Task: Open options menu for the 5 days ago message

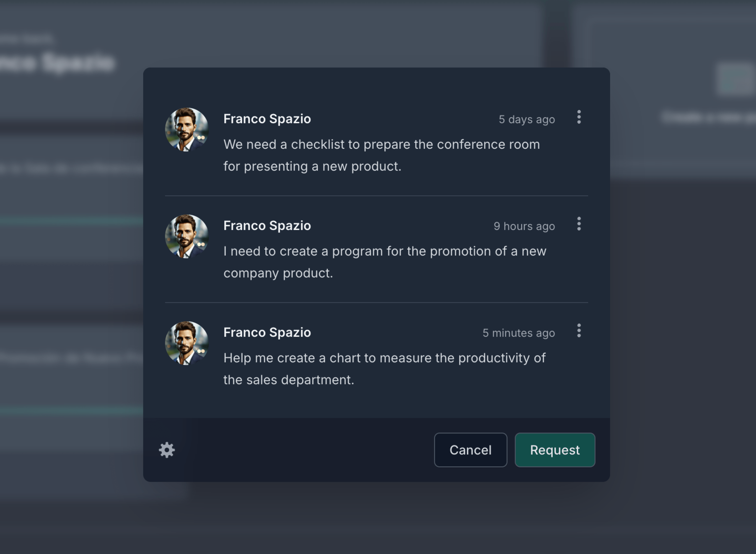Action: (x=579, y=117)
